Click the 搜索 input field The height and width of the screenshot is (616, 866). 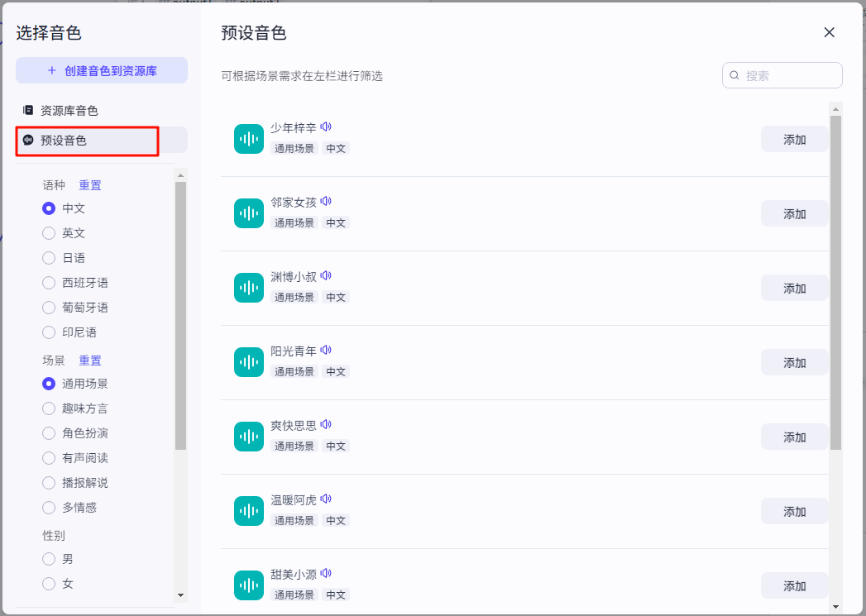pos(788,75)
